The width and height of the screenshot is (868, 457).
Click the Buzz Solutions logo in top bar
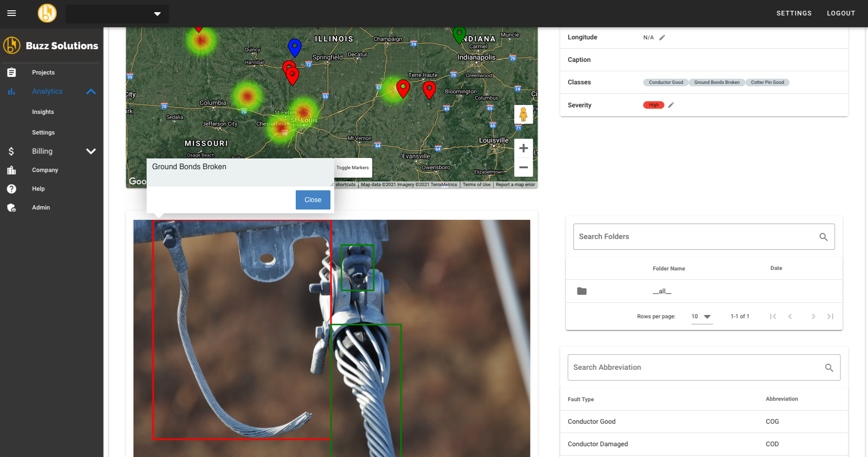click(47, 13)
